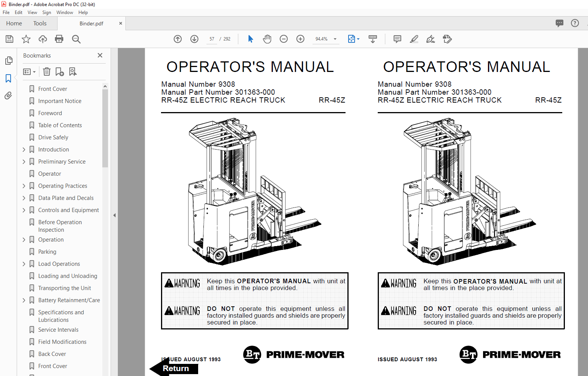Expand the Preliminary Service bookmark
Screen dimensions: 588x376
click(24, 162)
